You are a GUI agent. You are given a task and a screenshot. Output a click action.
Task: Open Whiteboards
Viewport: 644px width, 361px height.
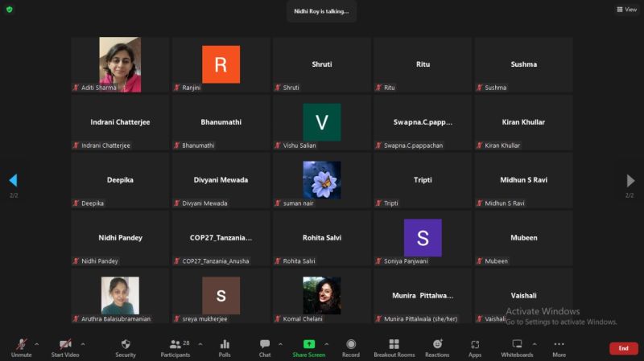[x=517, y=348]
